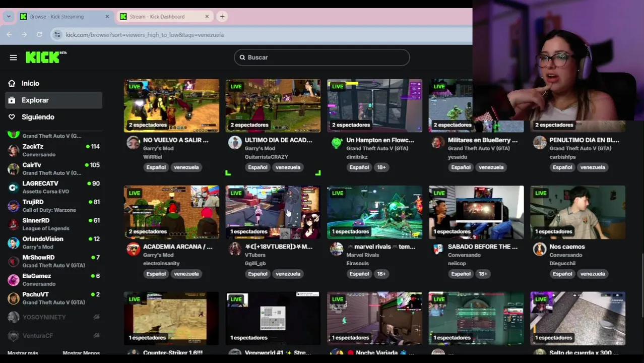Click the search magnifier icon
644x363 pixels.
point(242,57)
